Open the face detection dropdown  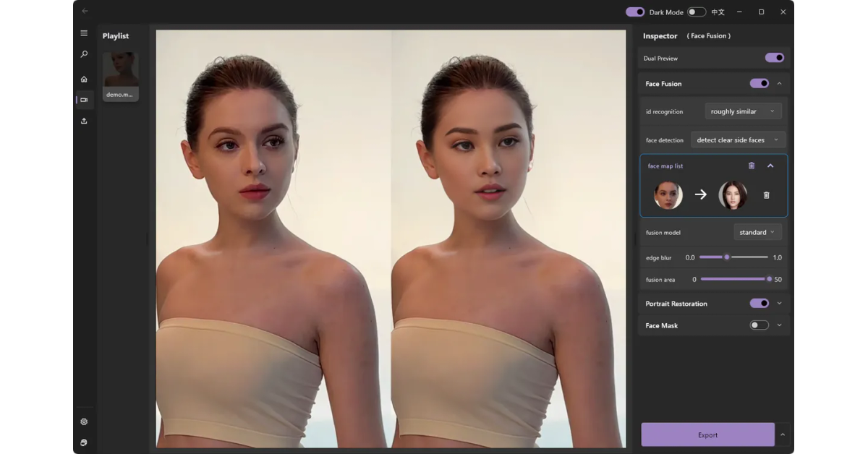(x=739, y=140)
